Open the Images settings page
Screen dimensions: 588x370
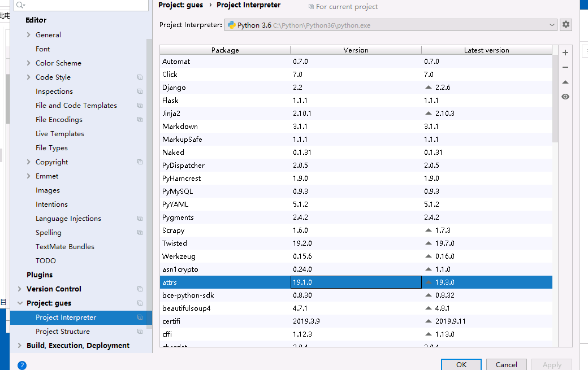tap(47, 190)
